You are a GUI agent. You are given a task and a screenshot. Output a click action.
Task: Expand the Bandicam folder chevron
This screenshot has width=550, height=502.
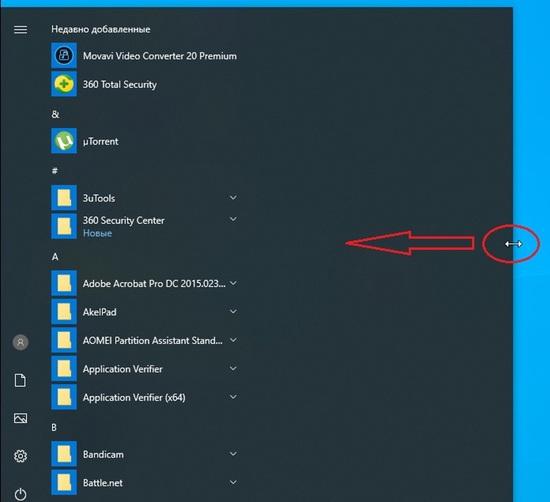tap(233, 454)
